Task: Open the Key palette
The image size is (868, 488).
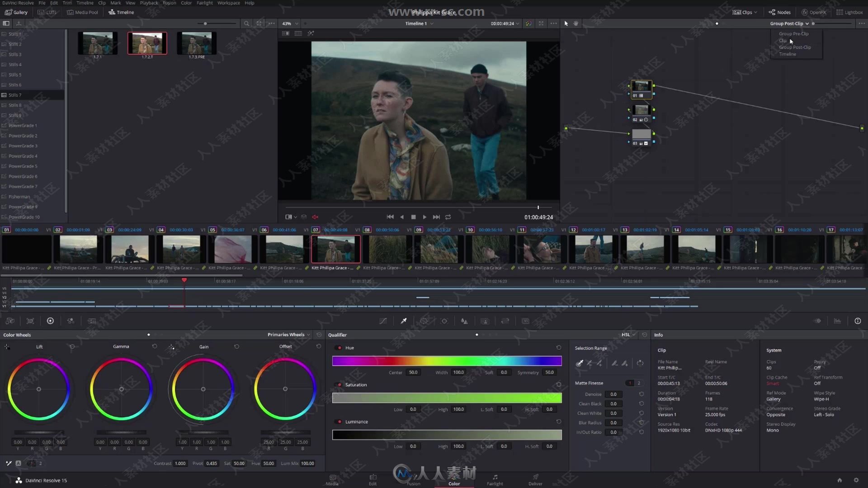Action: tap(485, 321)
